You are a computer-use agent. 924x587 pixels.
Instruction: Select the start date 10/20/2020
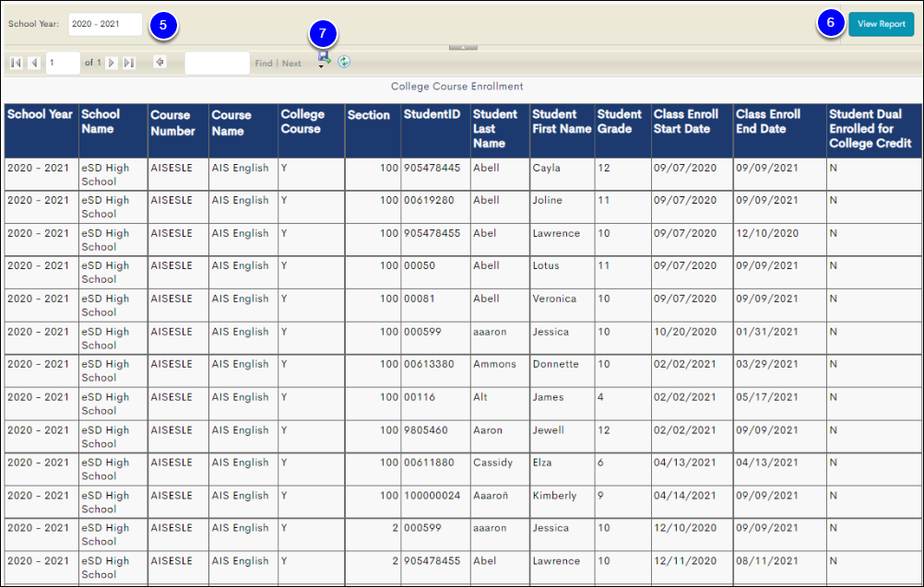tap(685, 332)
